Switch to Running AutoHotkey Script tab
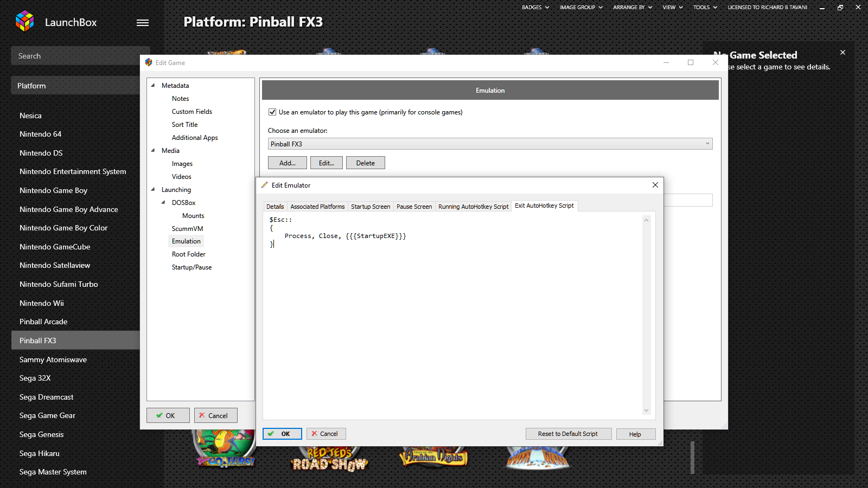The width and height of the screenshot is (868, 488). coord(473,207)
